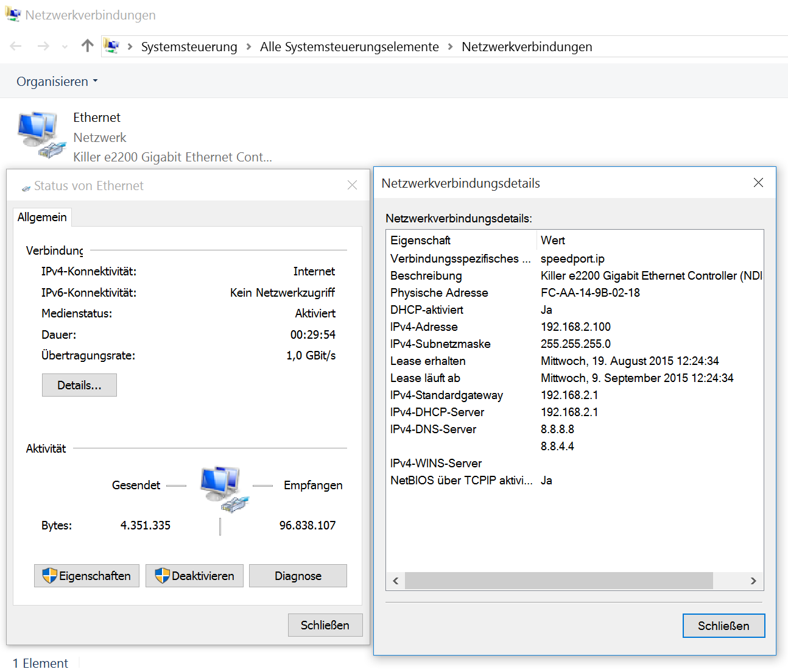This screenshot has height=672, width=788.
Task: Select the IPv4-DHCP-Server row
Action: coord(574,412)
